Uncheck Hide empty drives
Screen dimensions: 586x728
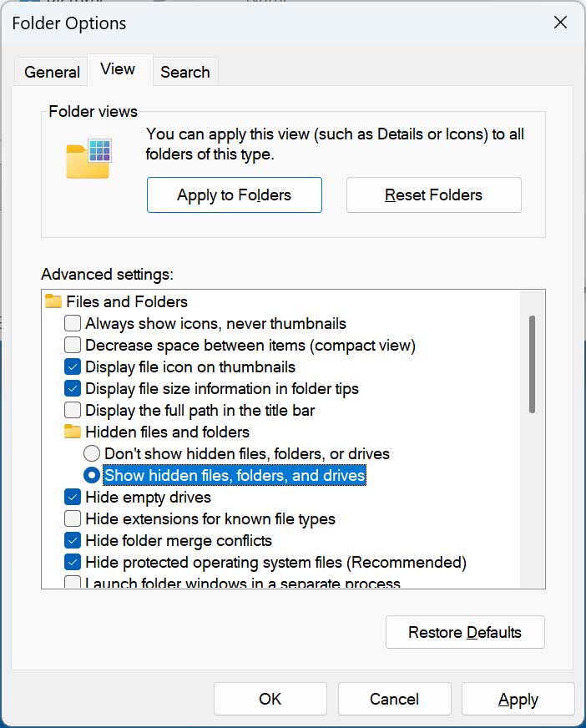[73, 497]
